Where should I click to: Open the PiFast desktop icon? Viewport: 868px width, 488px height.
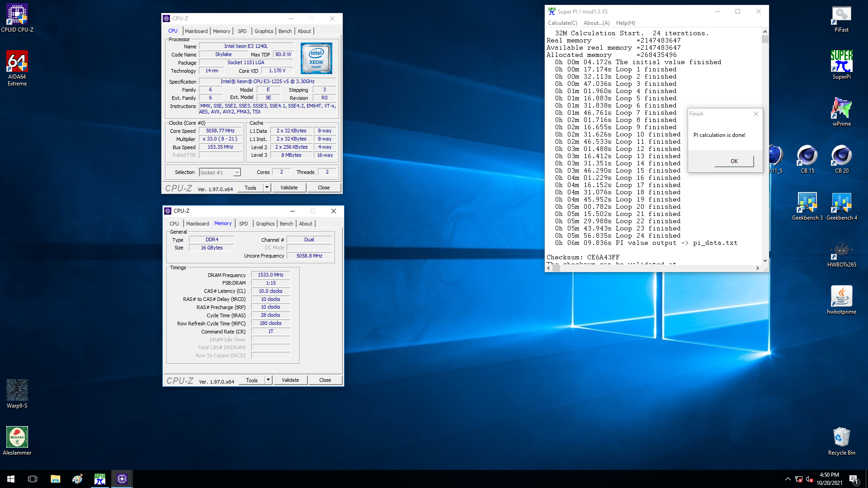(841, 19)
